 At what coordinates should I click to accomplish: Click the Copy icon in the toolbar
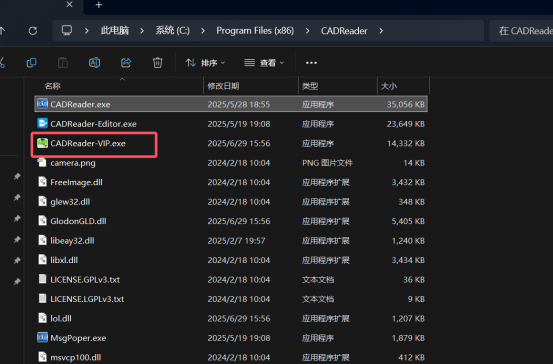31,63
